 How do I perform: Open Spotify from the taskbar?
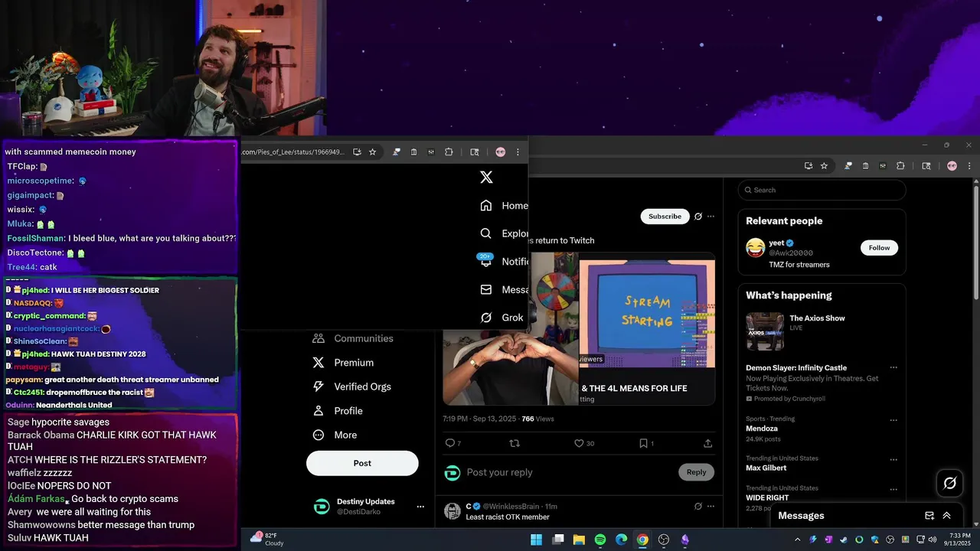click(x=600, y=540)
